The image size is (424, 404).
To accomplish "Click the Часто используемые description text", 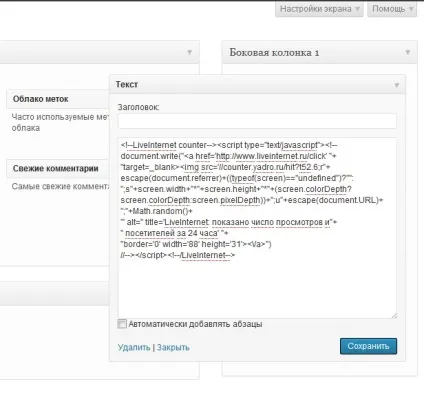I will (60, 122).
